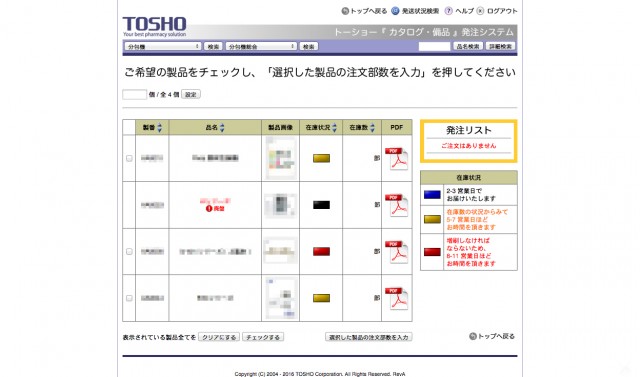The width and height of the screenshot is (640, 377).
Task: Open the 分包機 category dropdown
Action: (x=163, y=47)
